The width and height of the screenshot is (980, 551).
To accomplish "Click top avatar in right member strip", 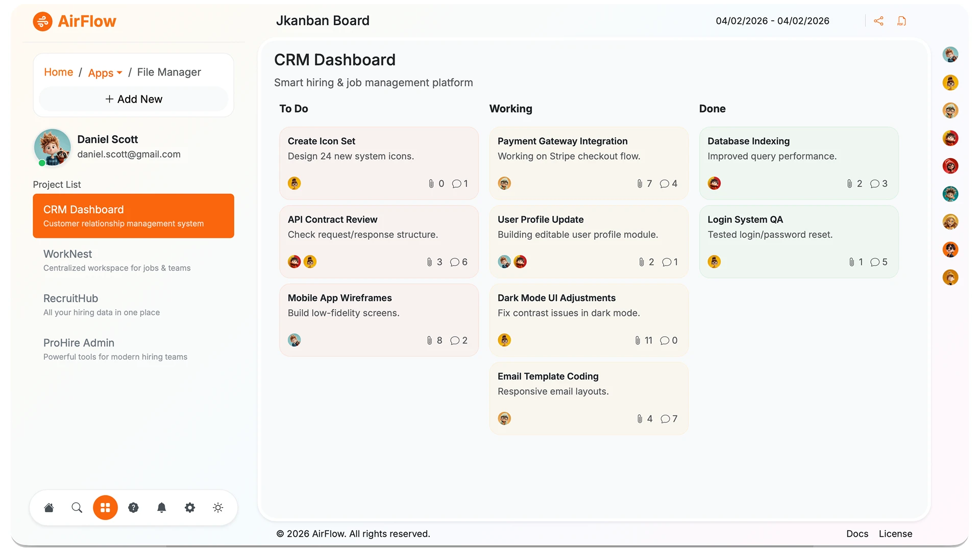I will (950, 55).
